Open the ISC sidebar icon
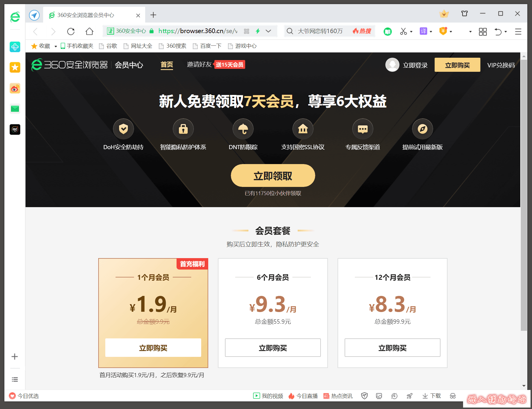 pos(15,129)
